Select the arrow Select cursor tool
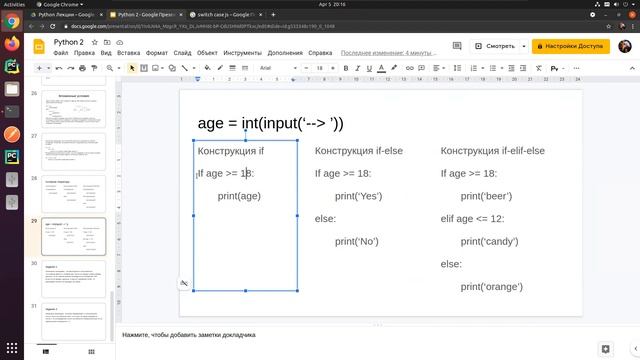The width and height of the screenshot is (640, 360). [x=132, y=68]
